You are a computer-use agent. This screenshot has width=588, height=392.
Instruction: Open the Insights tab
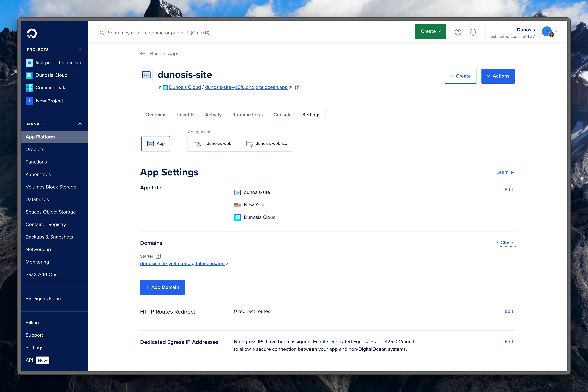[186, 115]
